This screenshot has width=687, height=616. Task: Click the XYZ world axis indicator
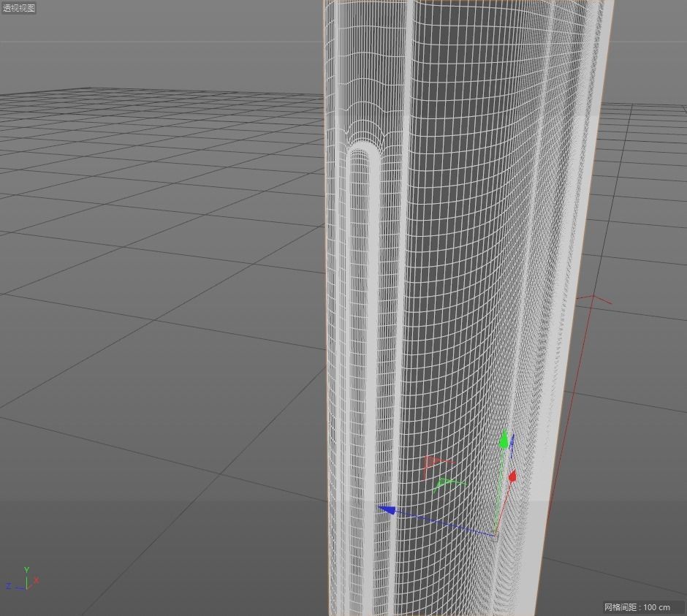coord(23,579)
